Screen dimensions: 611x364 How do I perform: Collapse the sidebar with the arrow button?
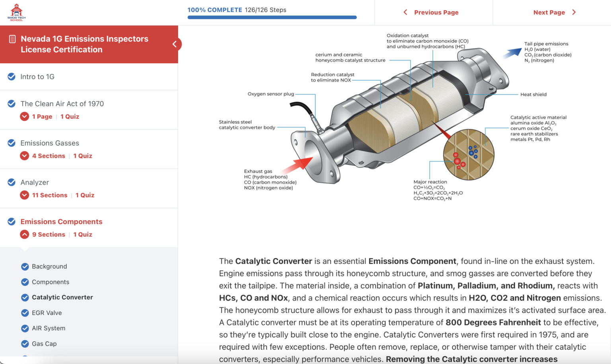coord(175,44)
